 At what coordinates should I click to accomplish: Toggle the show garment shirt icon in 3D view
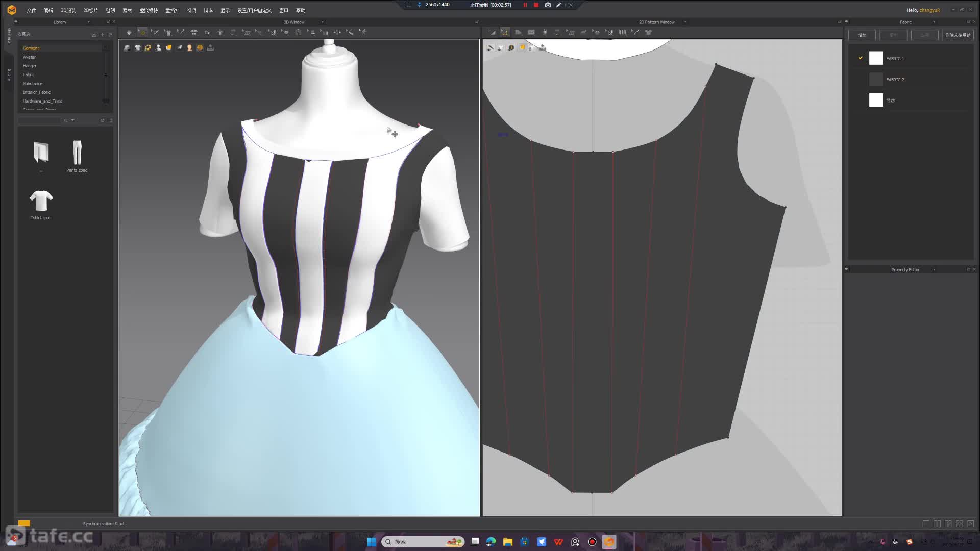(137, 48)
